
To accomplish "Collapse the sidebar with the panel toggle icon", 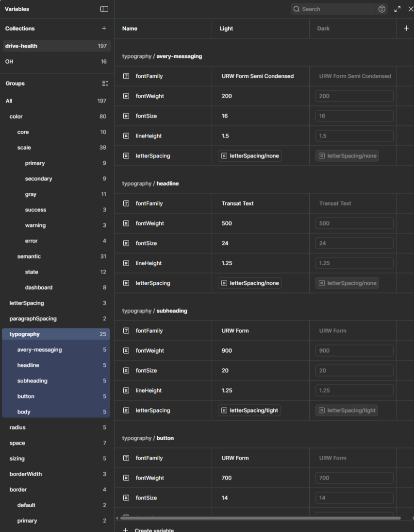I will [x=103, y=9].
